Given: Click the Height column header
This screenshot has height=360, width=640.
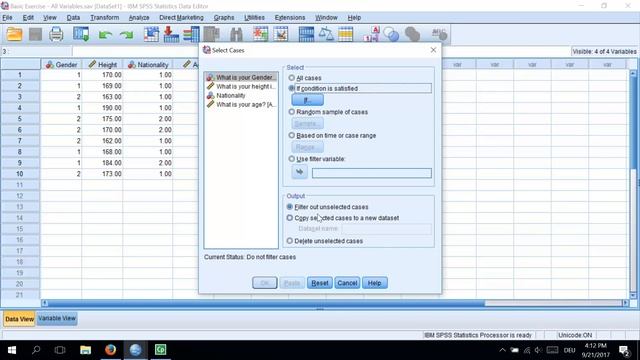Looking at the screenshot, I should point(102,64).
